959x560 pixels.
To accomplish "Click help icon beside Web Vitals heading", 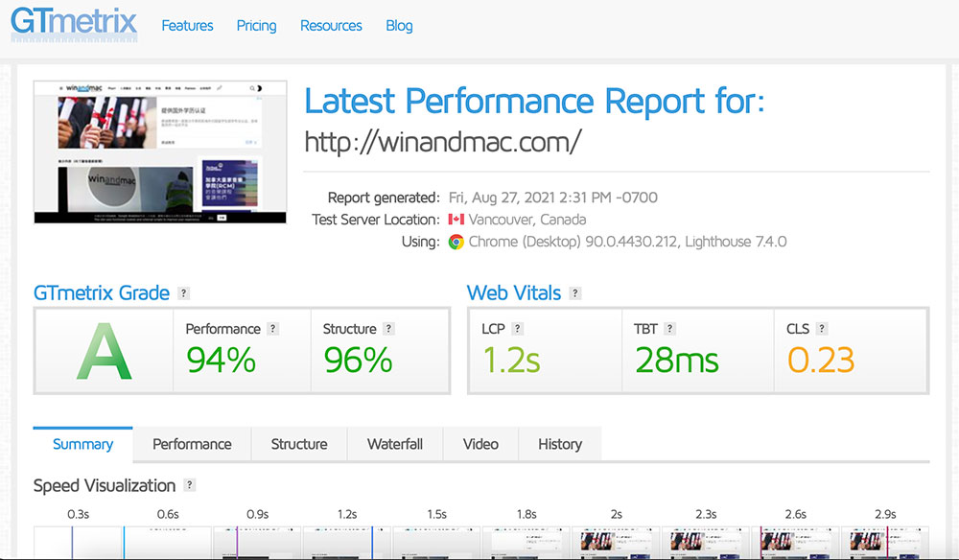I will [575, 293].
